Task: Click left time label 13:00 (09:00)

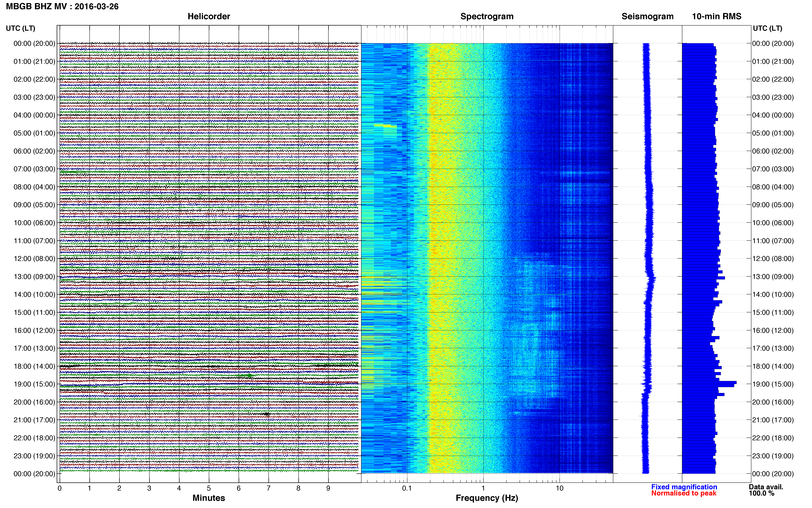Action: tap(34, 277)
